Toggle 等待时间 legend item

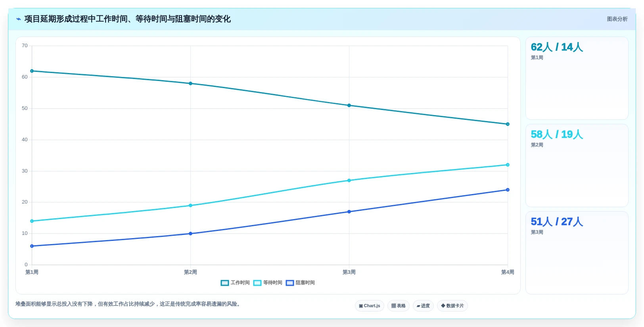click(x=268, y=283)
